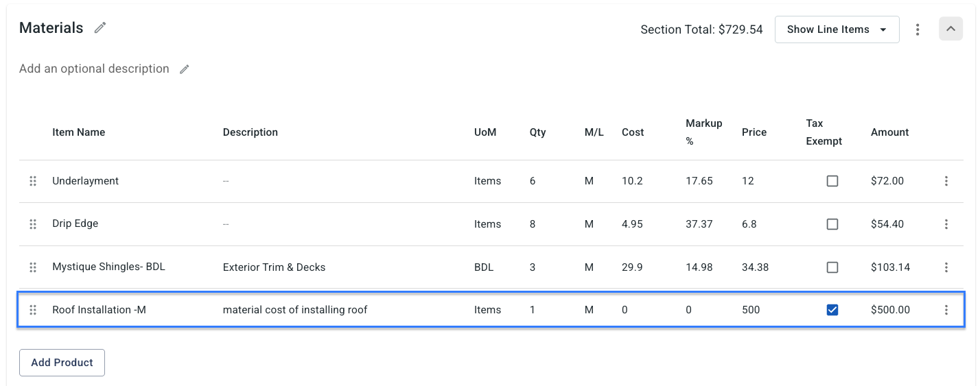Grab the Underlayment row drag handle
Image resolution: width=980 pixels, height=386 pixels.
[32, 181]
